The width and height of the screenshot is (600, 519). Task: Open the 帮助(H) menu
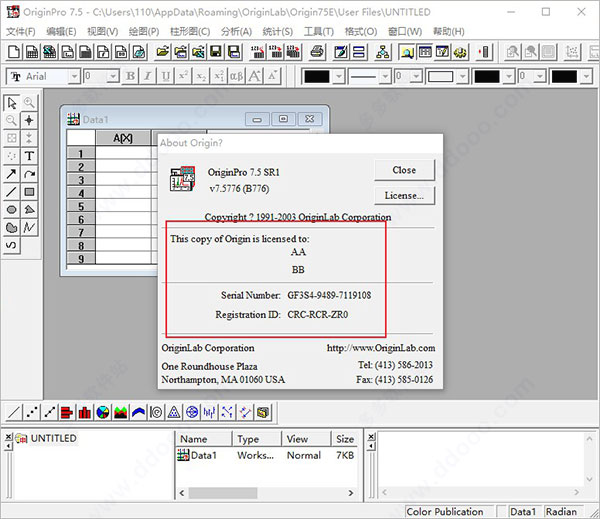point(448,31)
